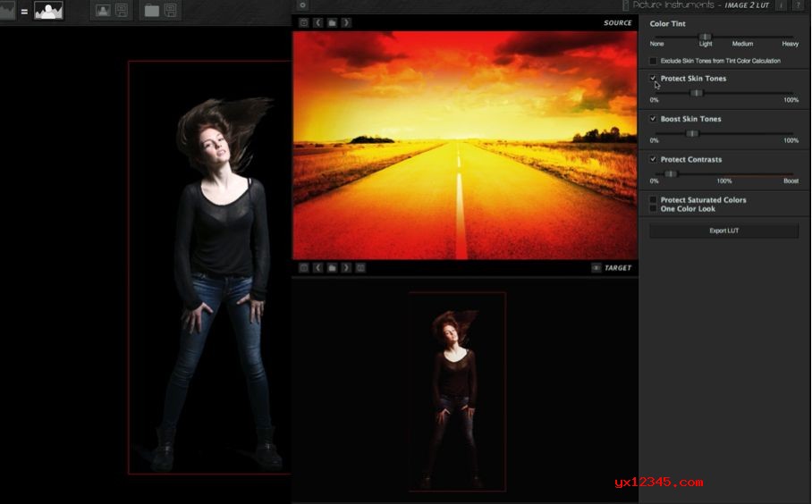Image resolution: width=812 pixels, height=504 pixels.
Task: Uncheck Protect Skin Tones checkbox
Action: coord(653,78)
